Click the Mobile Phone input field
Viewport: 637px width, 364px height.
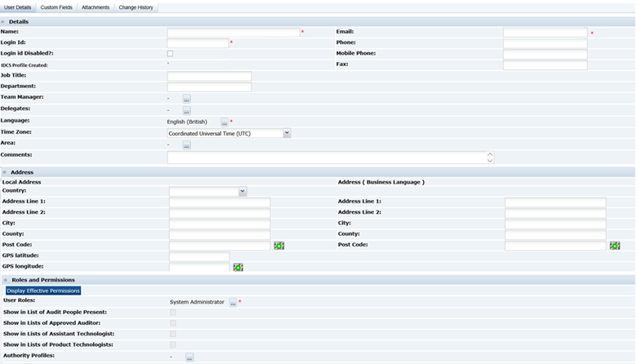pyautogui.click(x=546, y=54)
